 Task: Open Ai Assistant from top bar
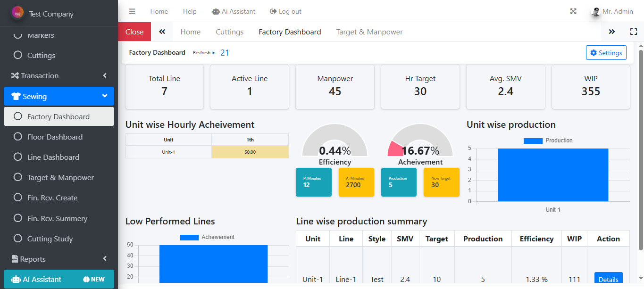coord(234,11)
